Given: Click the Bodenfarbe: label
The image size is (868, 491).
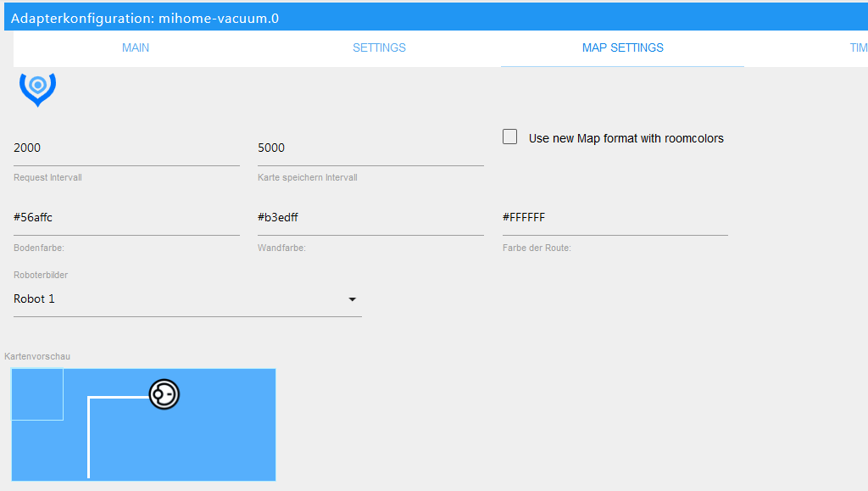Looking at the screenshot, I should coord(39,248).
